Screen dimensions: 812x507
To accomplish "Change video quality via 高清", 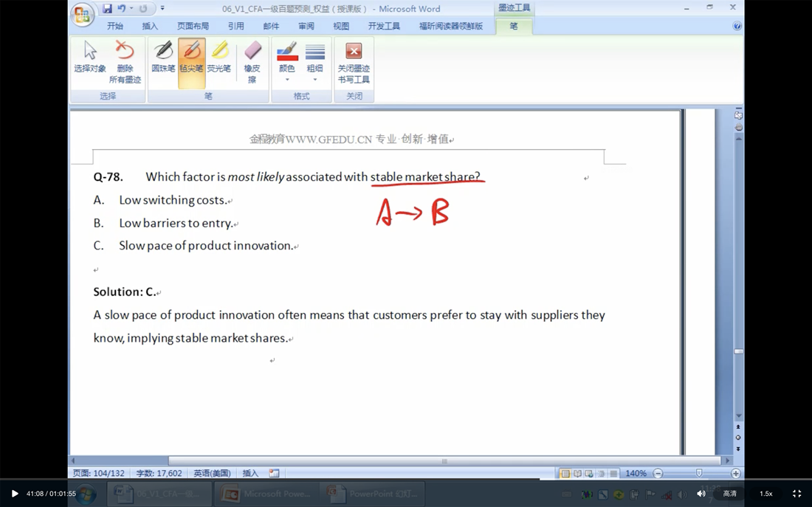I will [729, 494].
